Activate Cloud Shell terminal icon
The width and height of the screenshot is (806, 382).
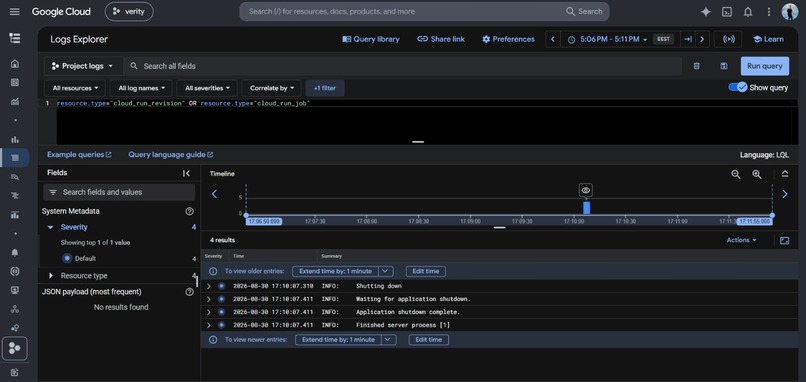[x=727, y=12]
